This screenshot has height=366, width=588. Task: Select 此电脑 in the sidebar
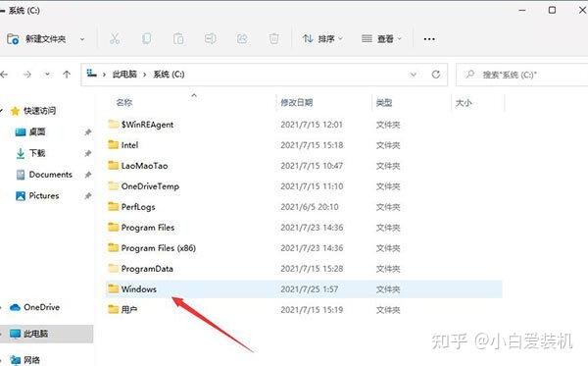46,334
